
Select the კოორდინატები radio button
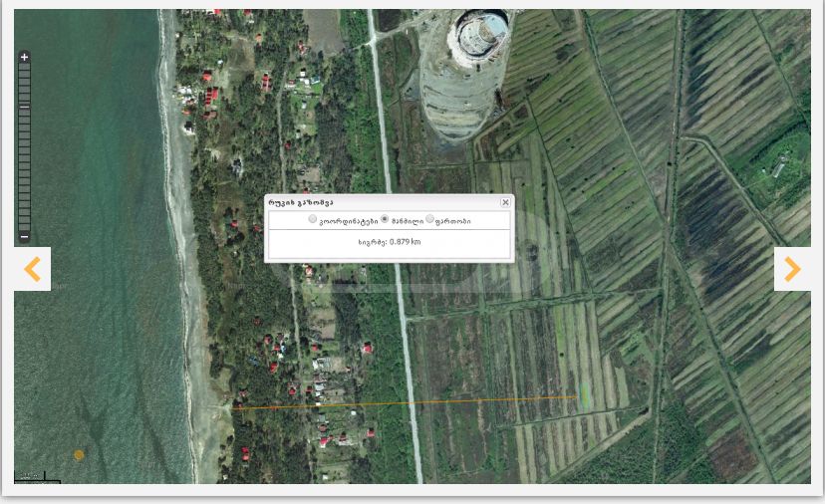tap(313, 219)
